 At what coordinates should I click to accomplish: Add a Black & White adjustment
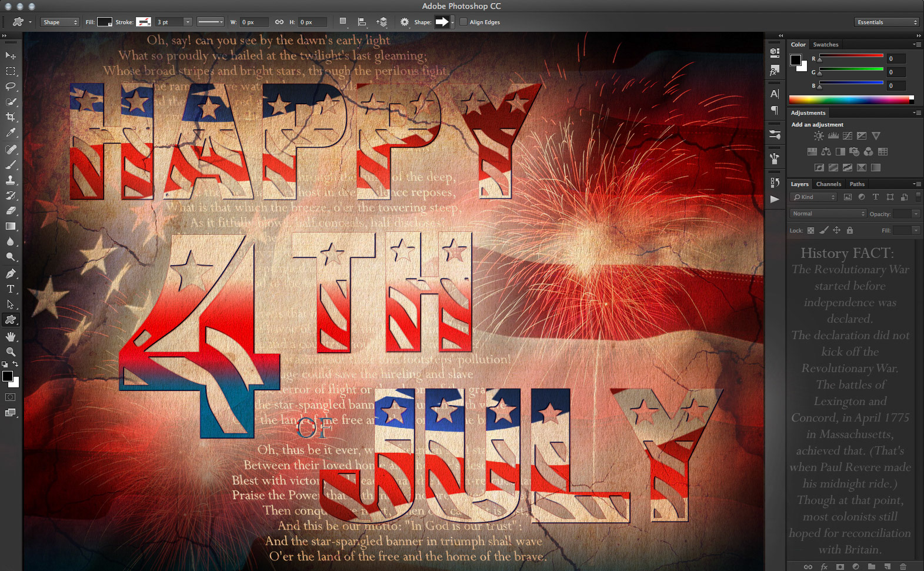coord(840,152)
